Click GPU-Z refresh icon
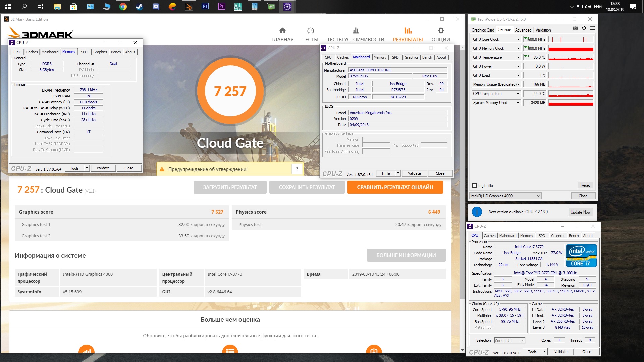 point(584,28)
